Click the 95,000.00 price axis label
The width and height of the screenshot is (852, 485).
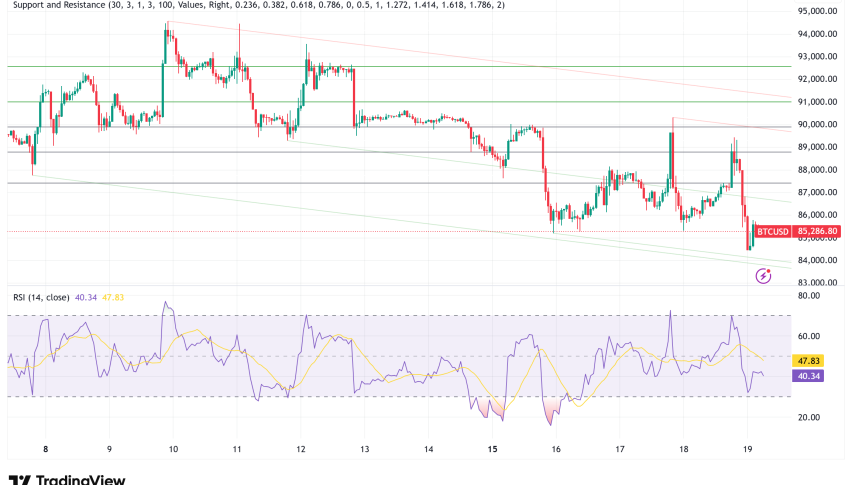click(x=817, y=12)
